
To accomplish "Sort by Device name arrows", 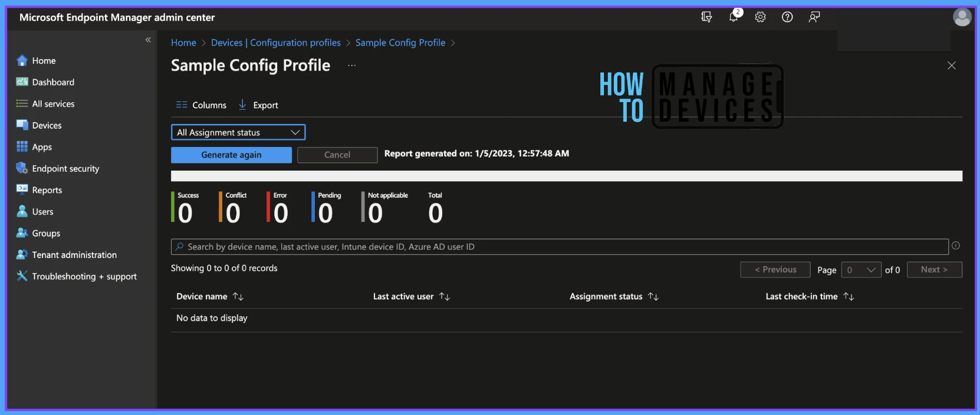I will coord(238,296).
